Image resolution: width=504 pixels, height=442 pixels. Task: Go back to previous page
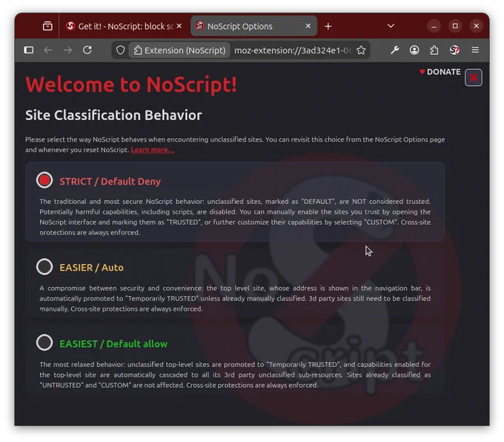[48, 50]
